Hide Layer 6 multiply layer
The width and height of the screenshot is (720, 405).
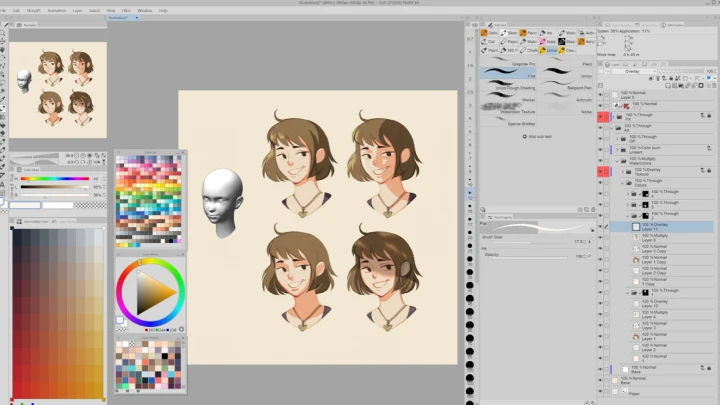(600, 237)
